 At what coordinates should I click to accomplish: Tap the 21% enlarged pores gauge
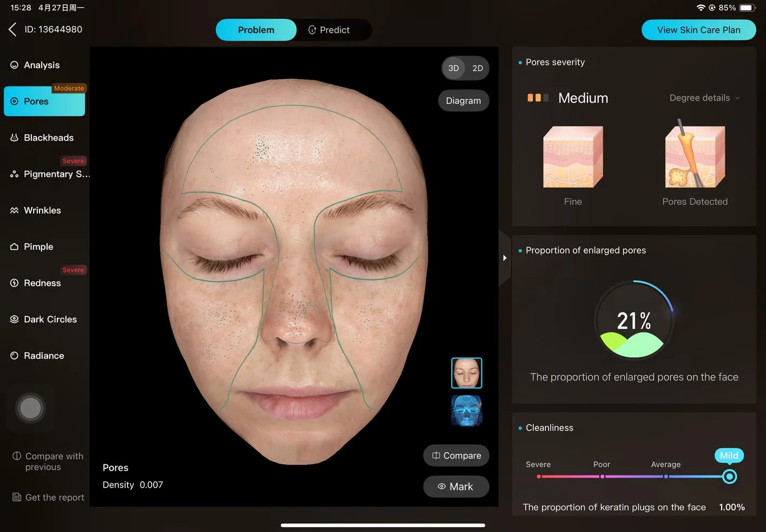point(634,320)
